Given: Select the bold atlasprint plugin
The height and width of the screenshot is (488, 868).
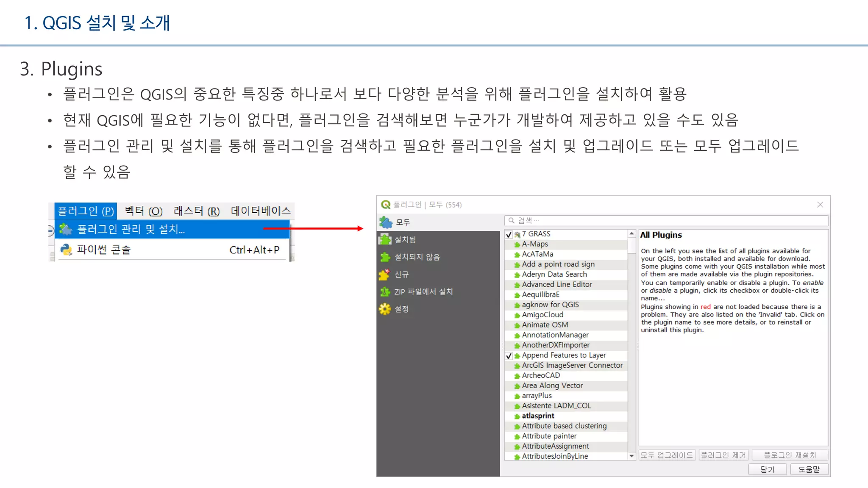Looking at the screenshot, I should 566,416.
